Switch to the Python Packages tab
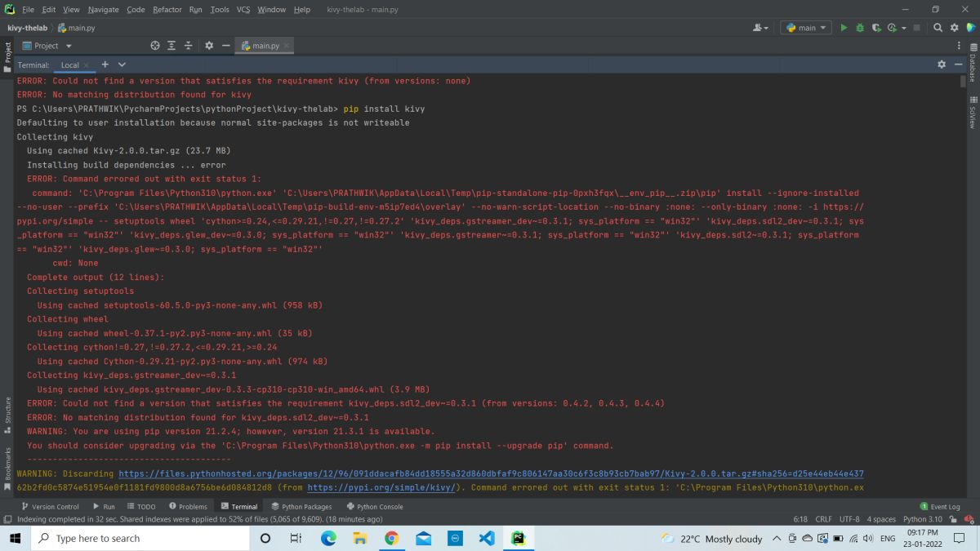 coord(301,507)
